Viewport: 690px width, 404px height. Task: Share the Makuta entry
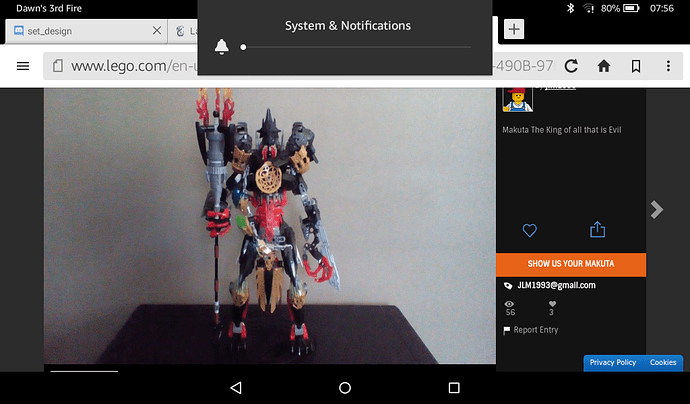click(597, 229)
